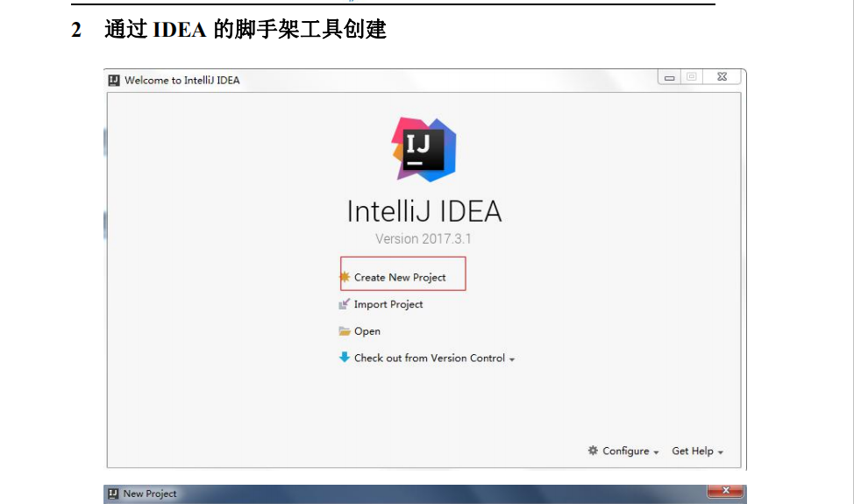The image size is (854, 504).
Task: Click Create New Project
Action: (400, 278)
